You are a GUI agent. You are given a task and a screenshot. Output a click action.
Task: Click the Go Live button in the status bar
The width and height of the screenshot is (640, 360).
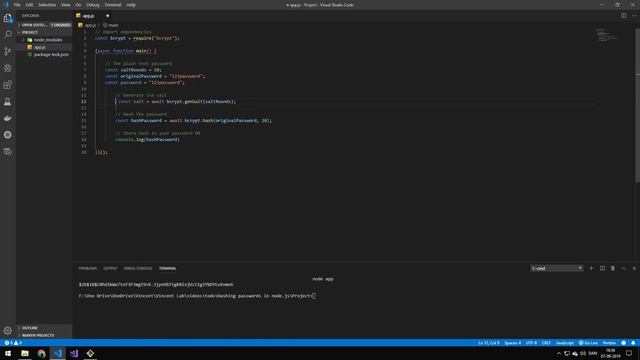[588, 343]
